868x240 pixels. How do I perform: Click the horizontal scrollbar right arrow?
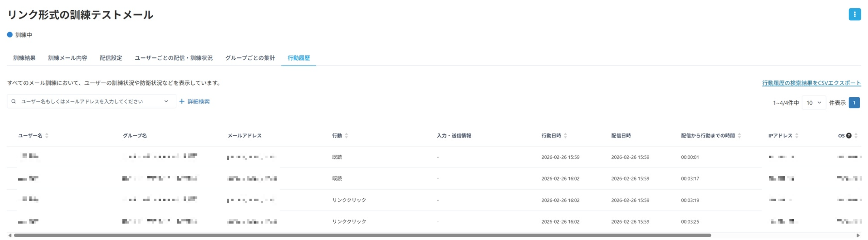(858, 235)
